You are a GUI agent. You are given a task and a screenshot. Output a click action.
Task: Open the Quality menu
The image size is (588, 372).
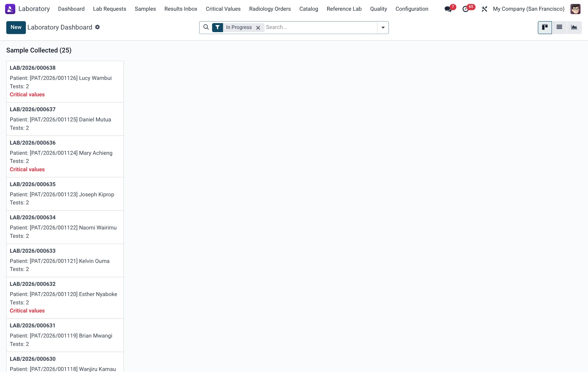[x=378, y=9]
